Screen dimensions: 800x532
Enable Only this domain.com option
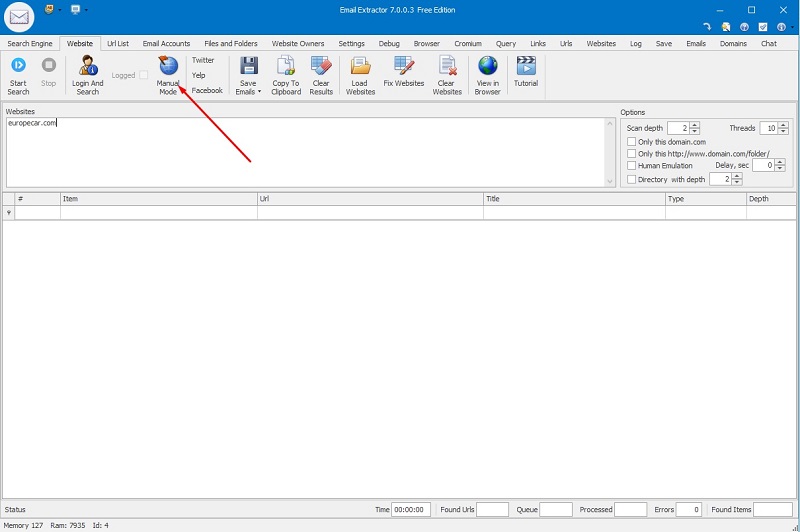pos(632,141)
